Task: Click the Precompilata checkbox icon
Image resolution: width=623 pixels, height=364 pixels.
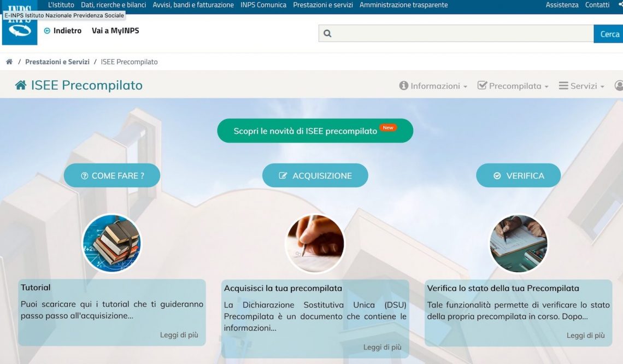Action: [482, 85]
